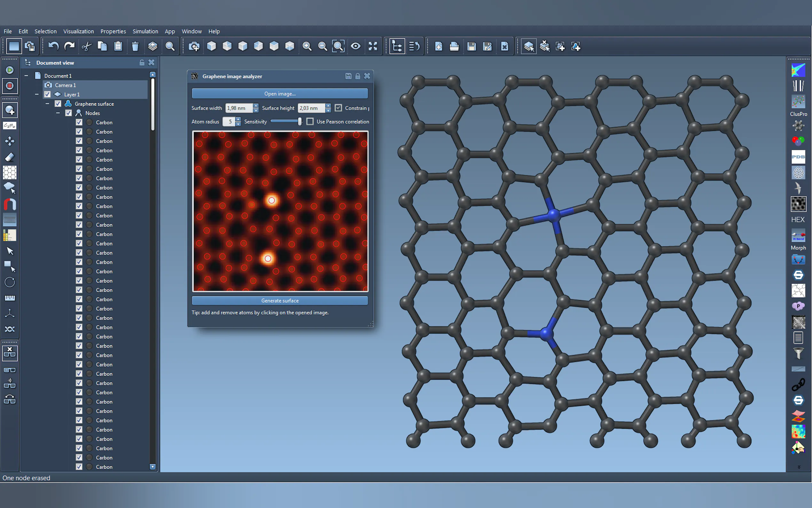Select the eraser tool in the left sidebar

10,157
